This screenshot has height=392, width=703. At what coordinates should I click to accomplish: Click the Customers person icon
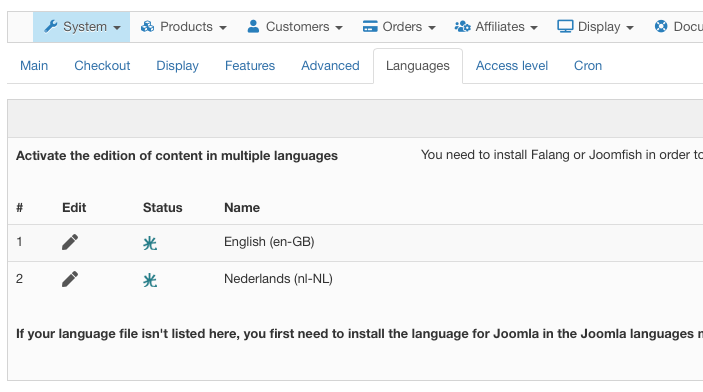253,26
